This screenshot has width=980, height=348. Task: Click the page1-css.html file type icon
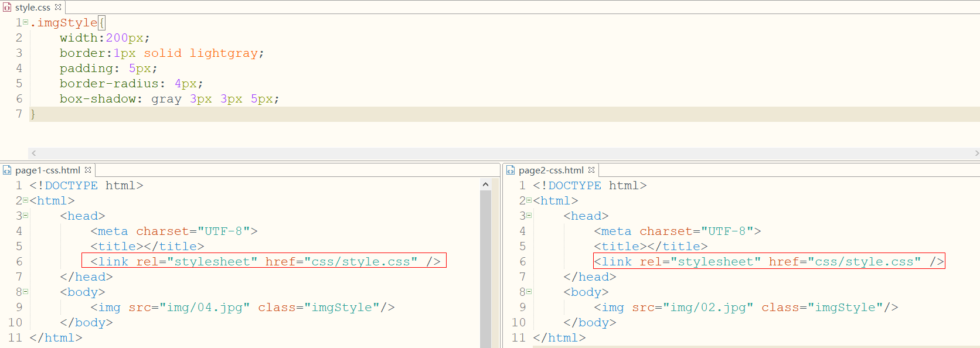[7, 170]
